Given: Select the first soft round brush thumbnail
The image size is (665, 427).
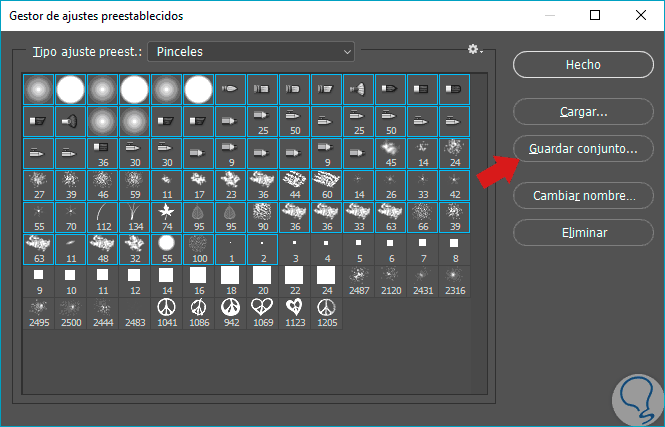Looking at the screenshot, I should (x=39, y=90).
